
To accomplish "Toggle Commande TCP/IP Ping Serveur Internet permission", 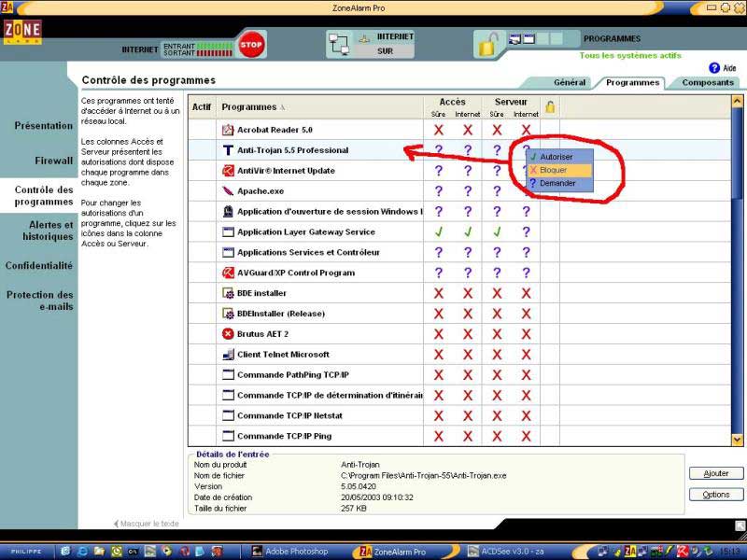I will pos(526,436).
